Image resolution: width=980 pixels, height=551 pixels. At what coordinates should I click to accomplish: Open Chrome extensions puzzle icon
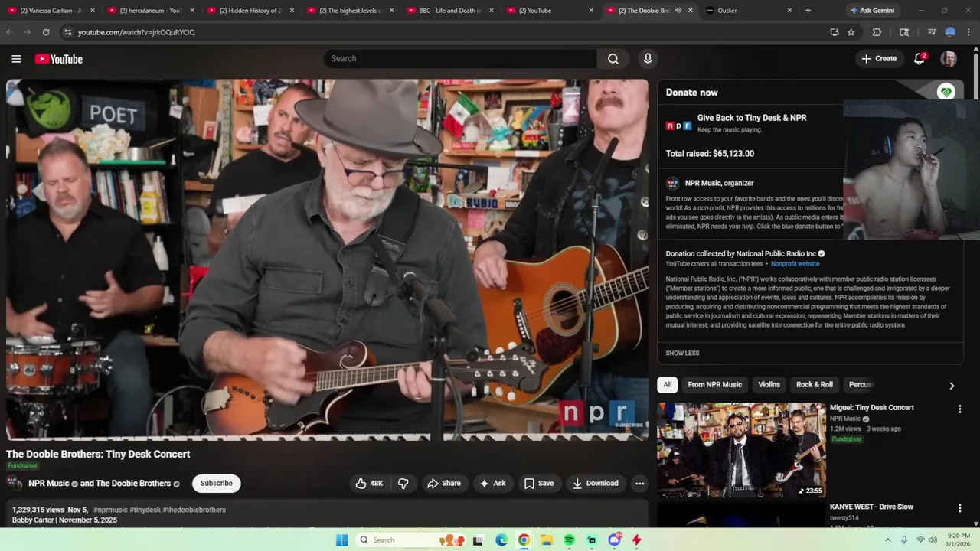tap(877, 32)
